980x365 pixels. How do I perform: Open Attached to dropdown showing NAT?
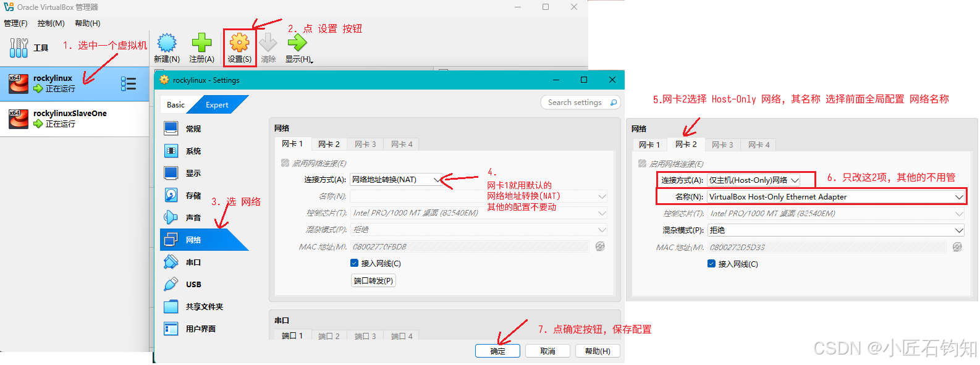[x=397, y=180]
